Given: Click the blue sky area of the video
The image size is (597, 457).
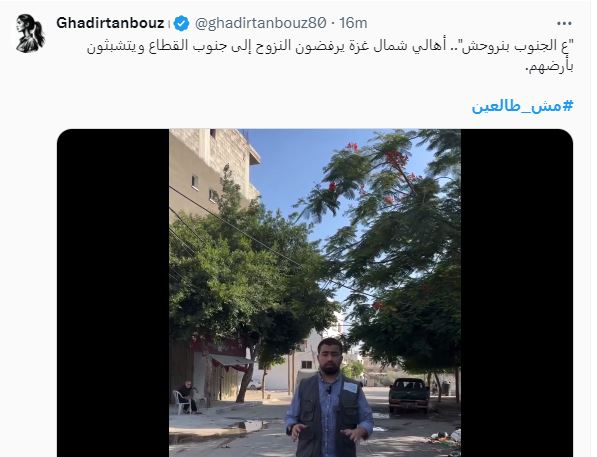Looking at the screenshot, I should pyautogui.click(x=289, y=168).
